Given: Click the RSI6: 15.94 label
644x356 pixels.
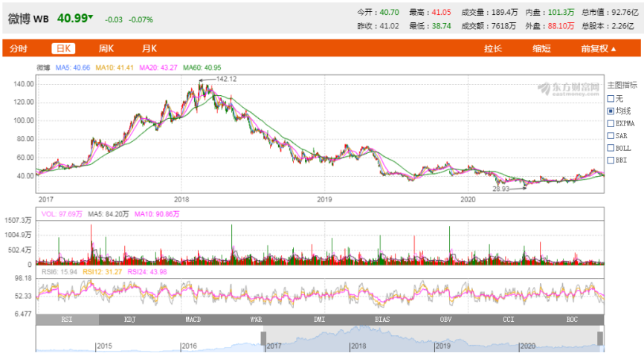Looking at the screenshot, I should [x=59, y=272].
